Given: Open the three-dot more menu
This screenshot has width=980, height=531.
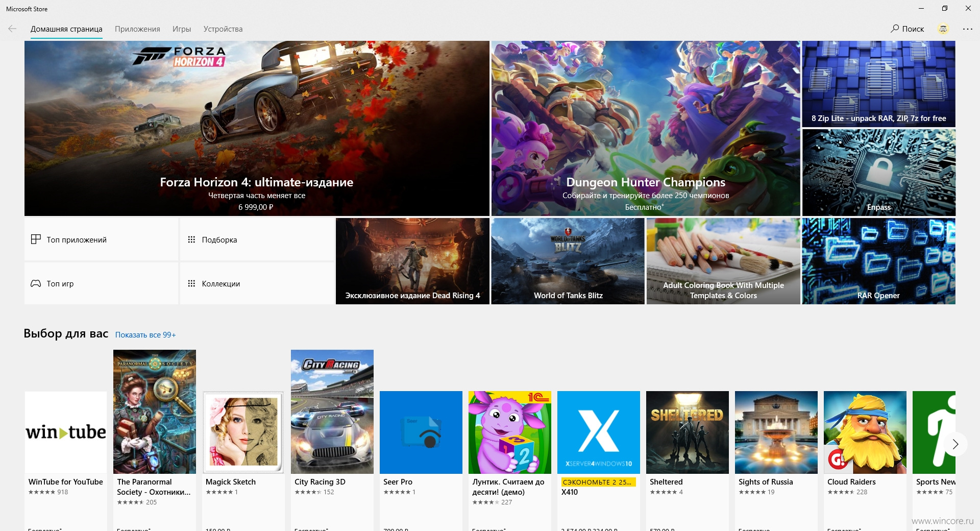Looking at the screenshot, I should pyautogui.click(x=968, y=29).
